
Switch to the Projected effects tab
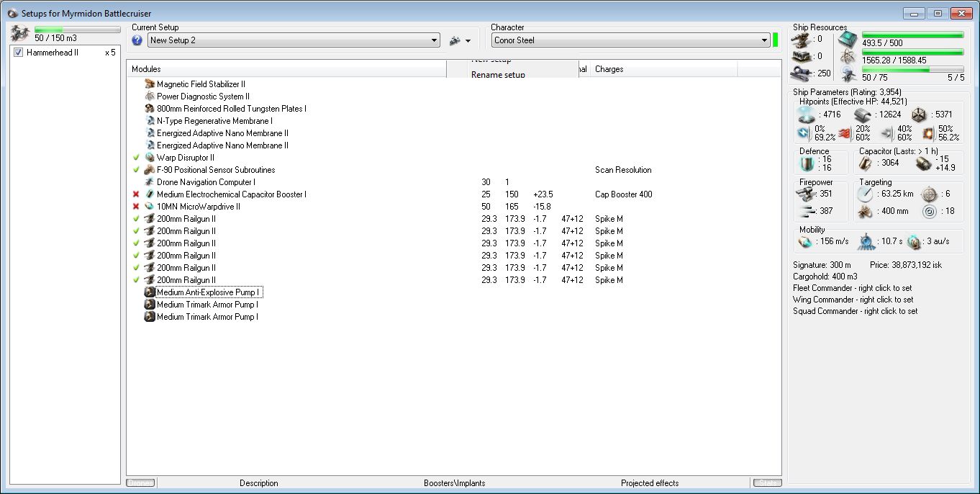(650, 483)
